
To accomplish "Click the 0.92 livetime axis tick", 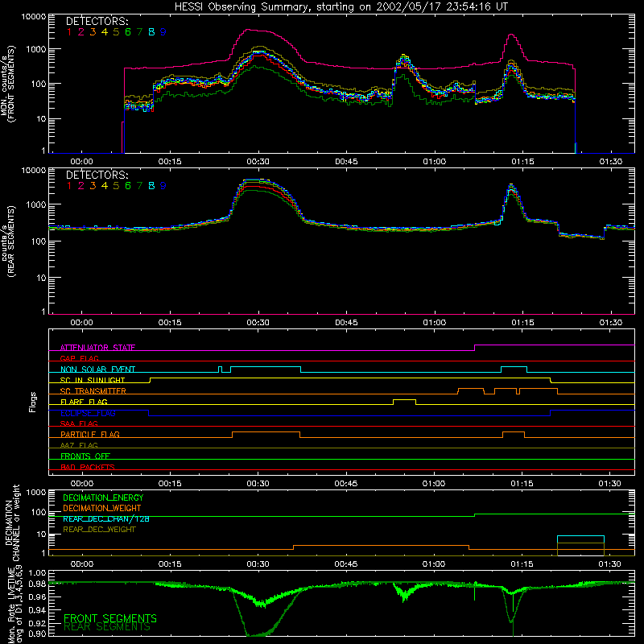I will [38, 623].
